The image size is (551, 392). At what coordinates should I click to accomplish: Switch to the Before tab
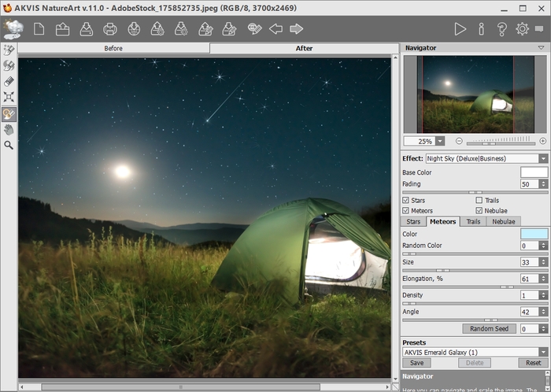pos(113,48)
